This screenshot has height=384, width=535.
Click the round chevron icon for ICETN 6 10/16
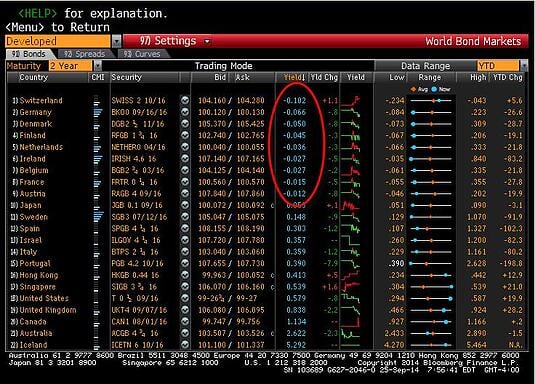185,345
